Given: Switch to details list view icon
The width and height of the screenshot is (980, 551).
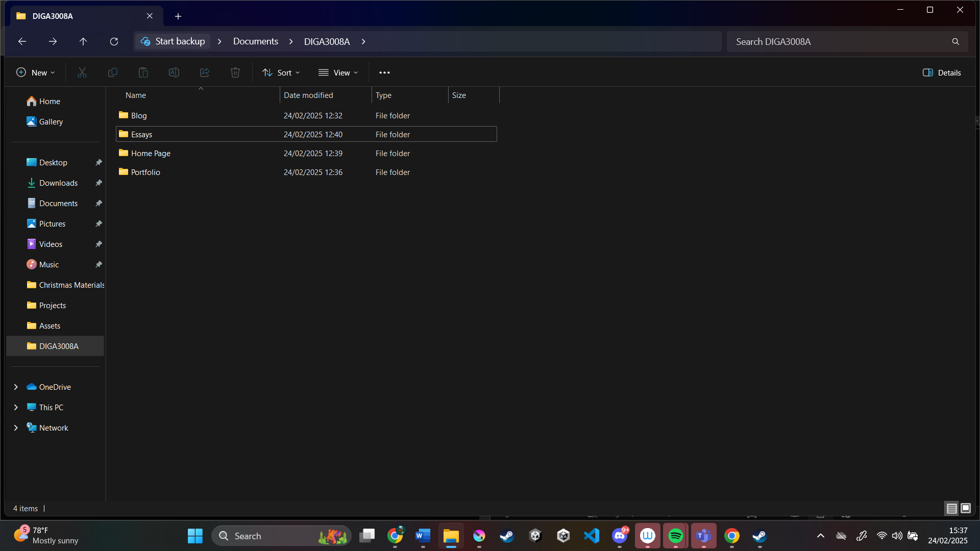Looking at the screenshot, I should (951, 508).
